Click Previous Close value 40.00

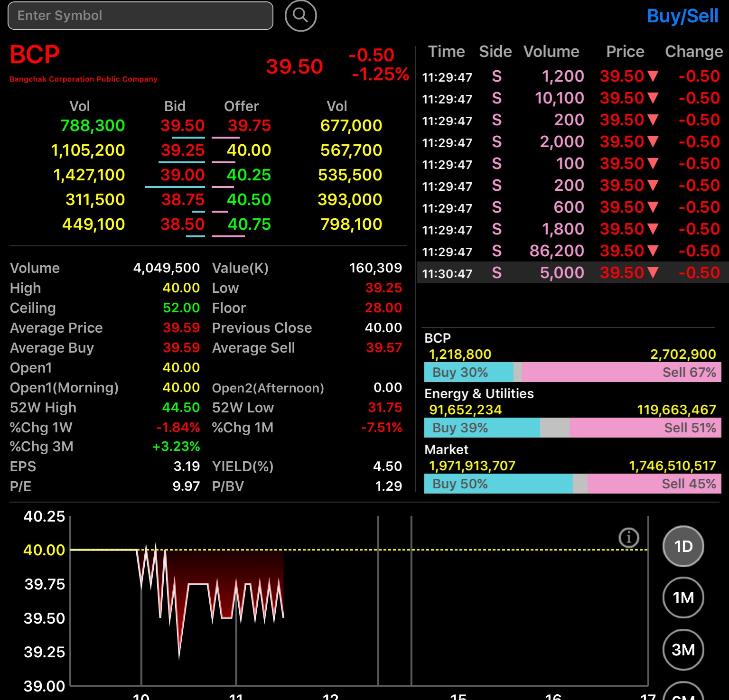click(x=383, y=327)
